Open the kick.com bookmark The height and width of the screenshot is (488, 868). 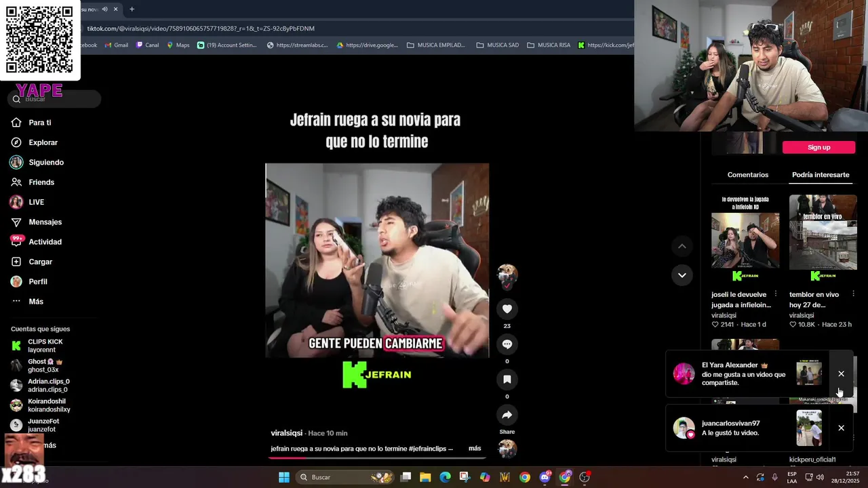(606, 45)
